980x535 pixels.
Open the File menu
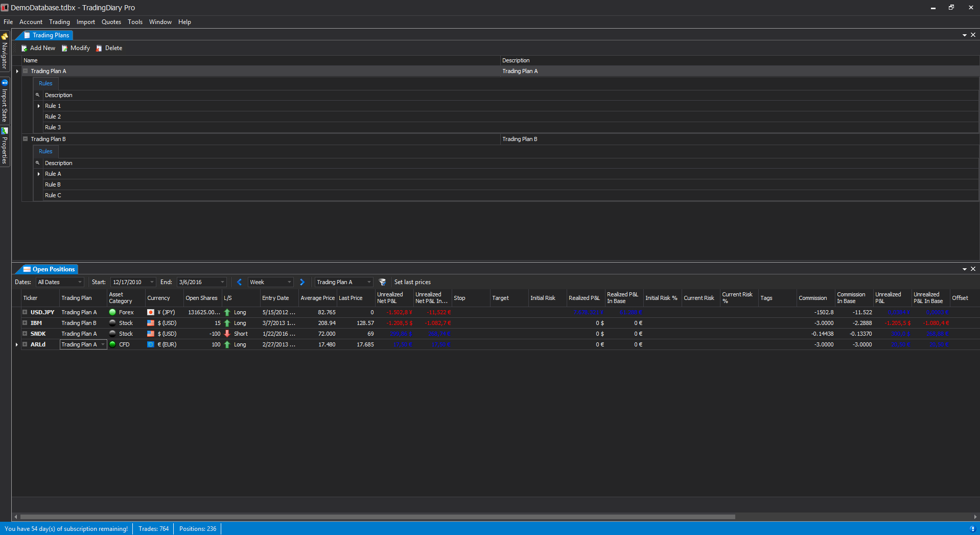coord(8,22)
